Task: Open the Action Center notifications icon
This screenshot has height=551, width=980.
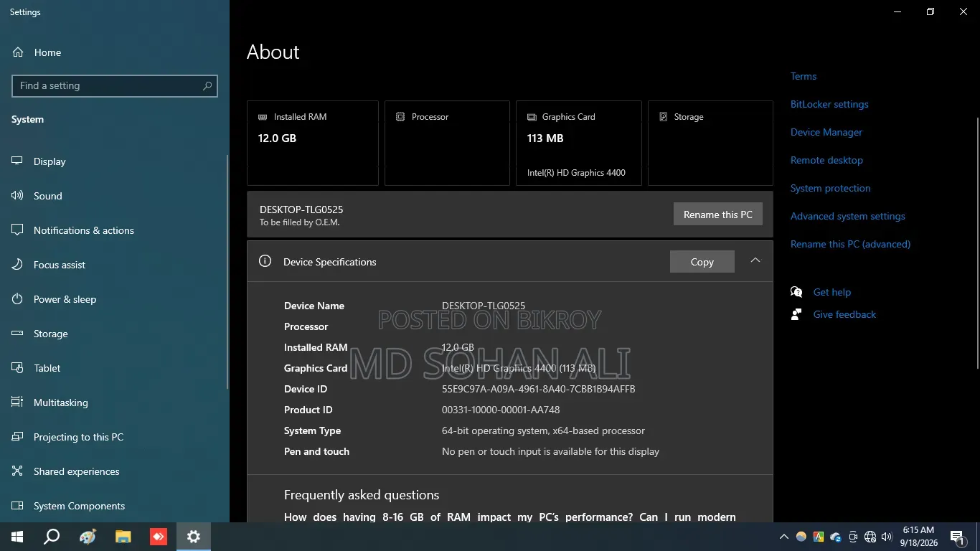Action: [957, 537]
